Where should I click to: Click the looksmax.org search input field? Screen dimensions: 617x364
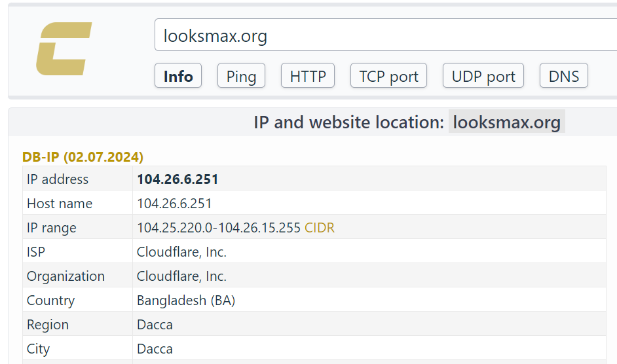point(385,35)
